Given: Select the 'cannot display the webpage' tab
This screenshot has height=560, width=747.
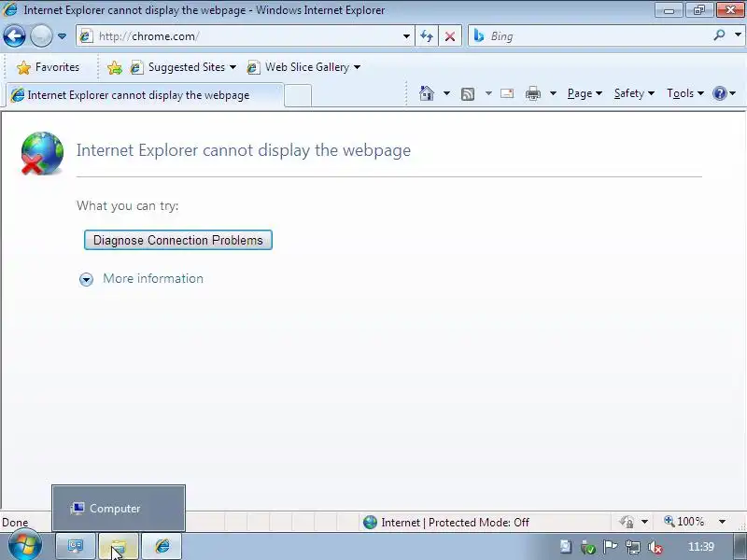Looking at the screenshot, I should 145,95.
